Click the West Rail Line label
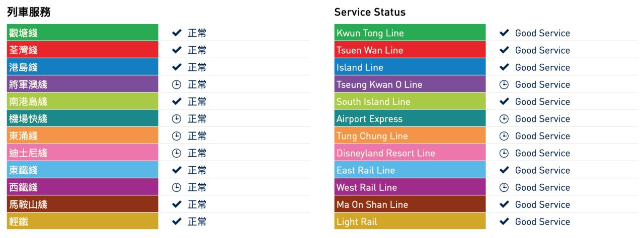This screenshot has height=238, width=644. tap(367, 187)
